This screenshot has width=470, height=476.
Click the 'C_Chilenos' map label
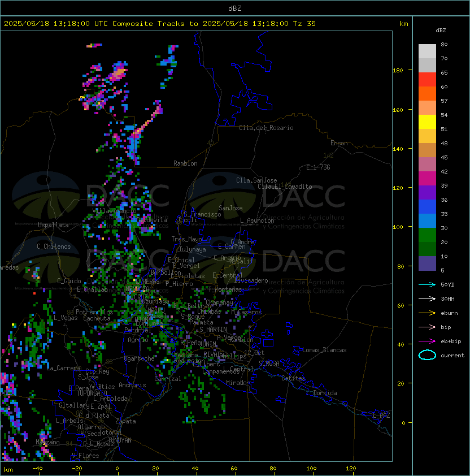pos(54,246)
